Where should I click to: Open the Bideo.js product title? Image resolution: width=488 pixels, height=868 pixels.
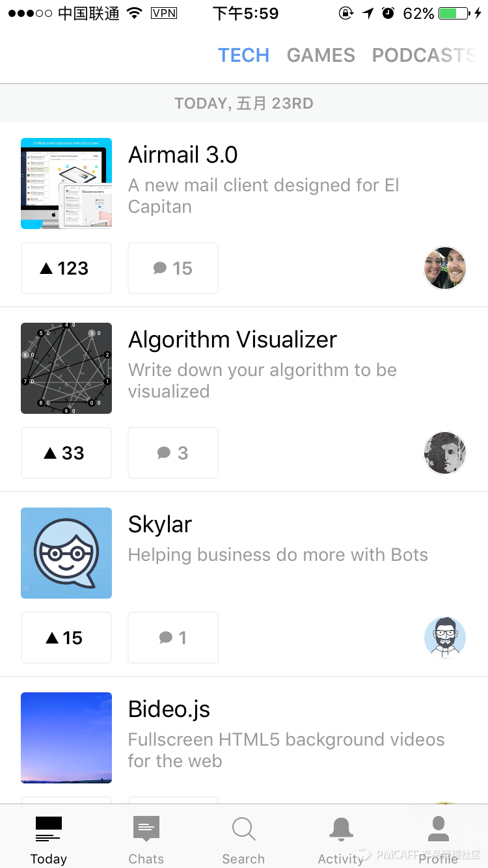(169, 709)
